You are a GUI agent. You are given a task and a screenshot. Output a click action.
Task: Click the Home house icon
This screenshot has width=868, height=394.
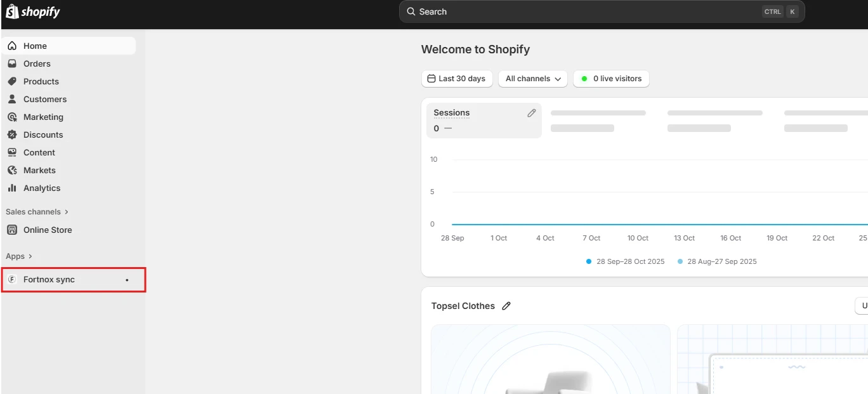coord(12,46)
